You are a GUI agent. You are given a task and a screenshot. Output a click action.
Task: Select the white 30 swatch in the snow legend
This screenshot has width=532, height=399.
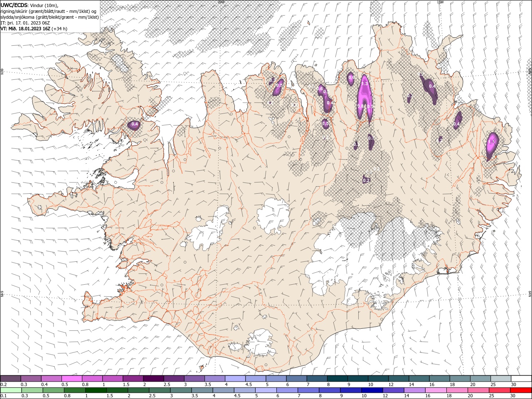point(521,379)
